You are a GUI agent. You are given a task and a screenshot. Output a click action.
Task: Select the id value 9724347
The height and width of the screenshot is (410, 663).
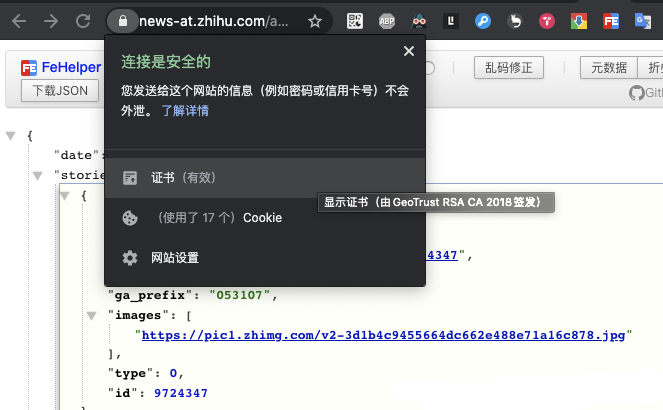181,393
